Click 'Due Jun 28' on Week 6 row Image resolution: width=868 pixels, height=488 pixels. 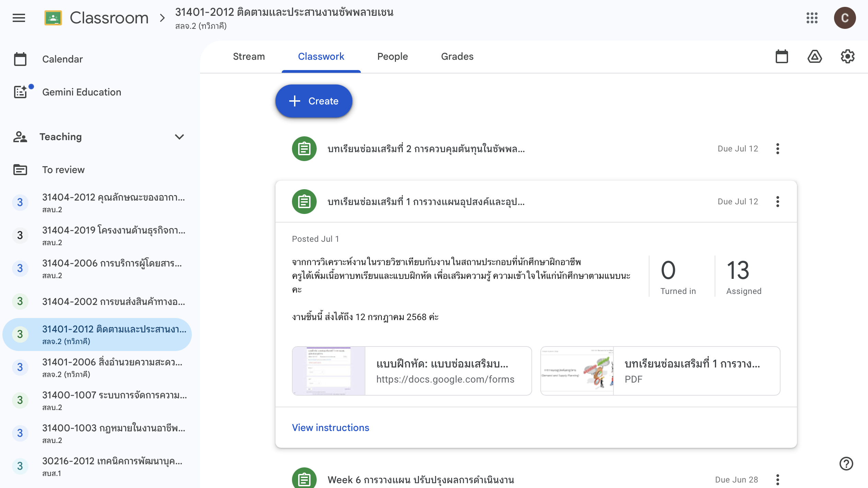tap(736, 479)
